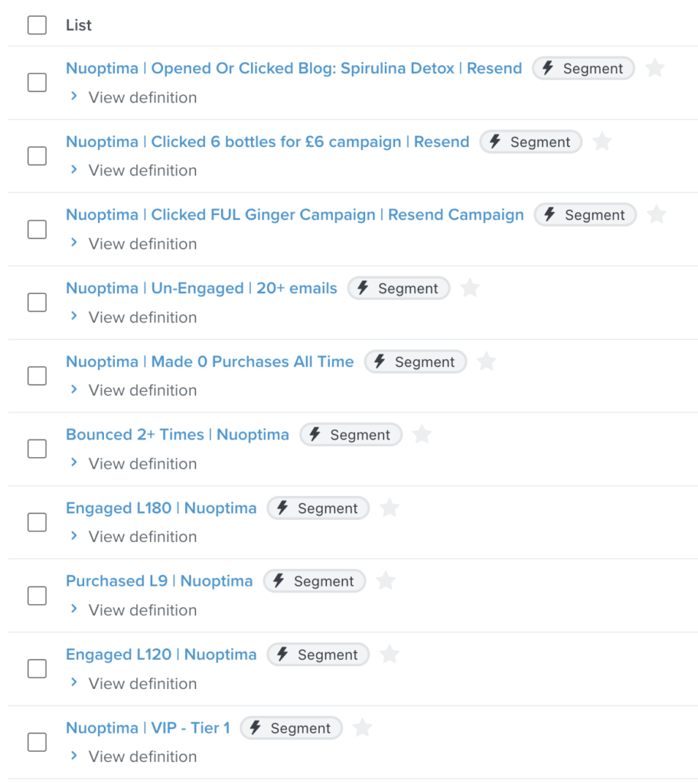Open Nuoptima Clicked 6 bottles for £6 campaign
This screenshot has height=784, width=698.
point(268,142)
